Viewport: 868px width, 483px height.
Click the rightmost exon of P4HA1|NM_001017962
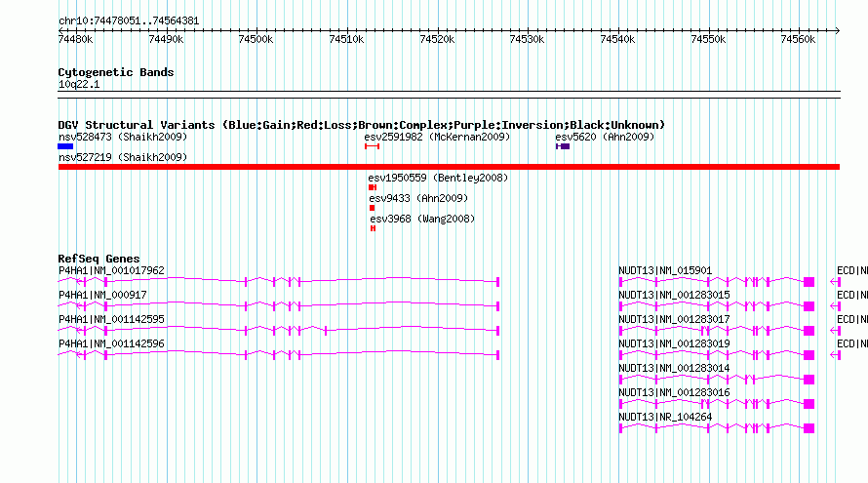[497, 282]
